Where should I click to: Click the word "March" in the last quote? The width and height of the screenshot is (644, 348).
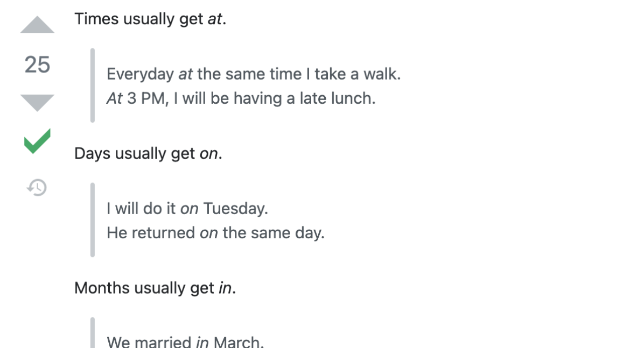pyautogui.click(x=237, y=342)
